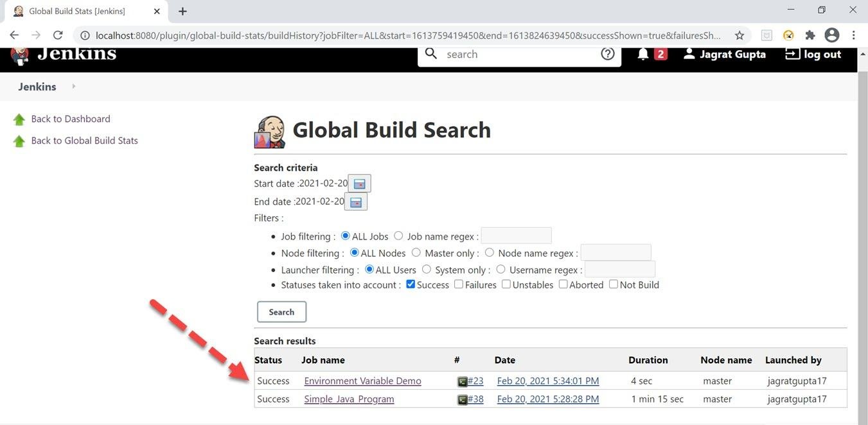Image resolution: width=868 pixels, height=425 pixels.
Task: Open Back to Global Build Stats link
Action: [85, 141]
